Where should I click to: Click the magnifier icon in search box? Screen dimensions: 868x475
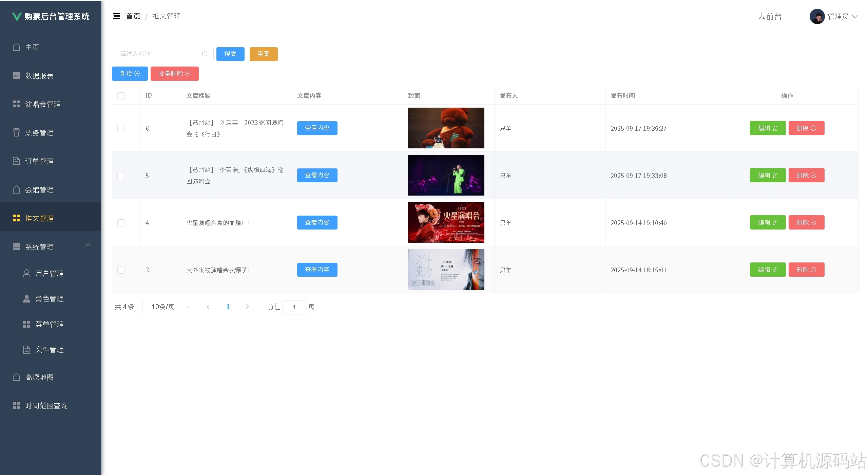point(205,54)
